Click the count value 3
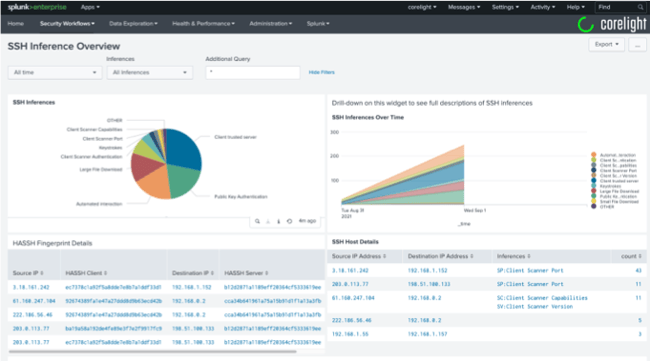650x362 pixels. pos(640,334)
